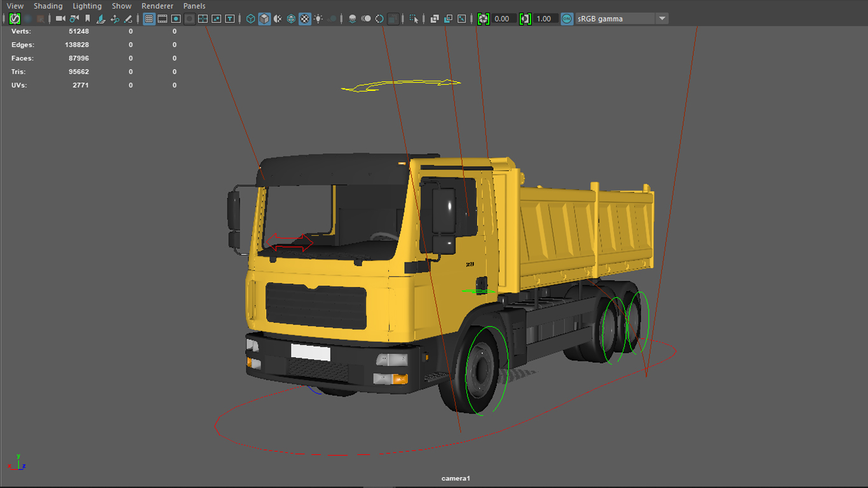
Task: Toggle the Field Chart overlay
Action: click(203, 18)
